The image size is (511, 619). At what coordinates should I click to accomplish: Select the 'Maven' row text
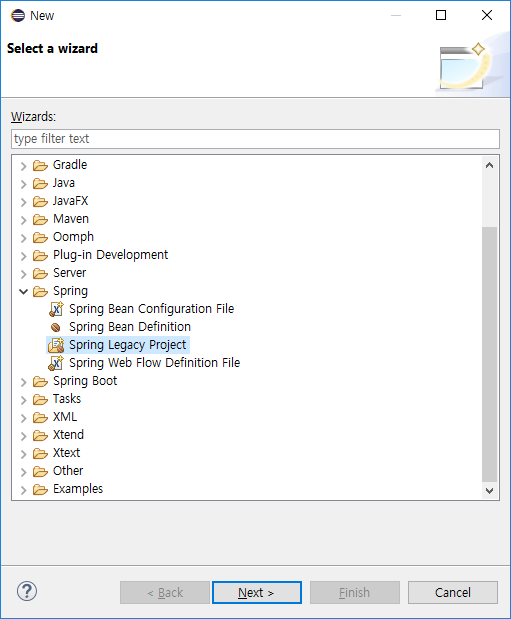[71, 219]
